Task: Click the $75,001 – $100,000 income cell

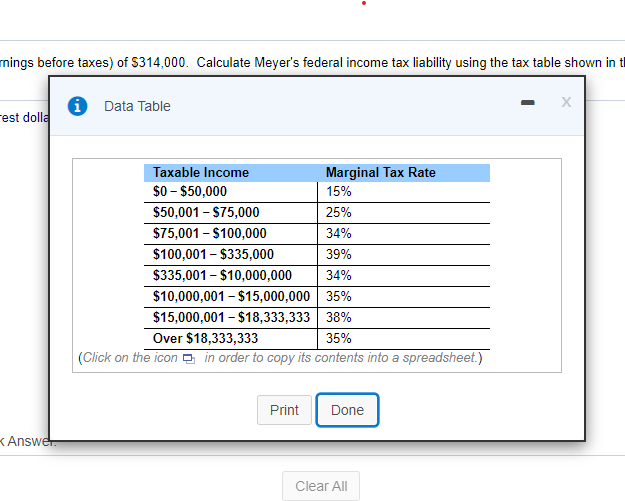Action: 231,234
